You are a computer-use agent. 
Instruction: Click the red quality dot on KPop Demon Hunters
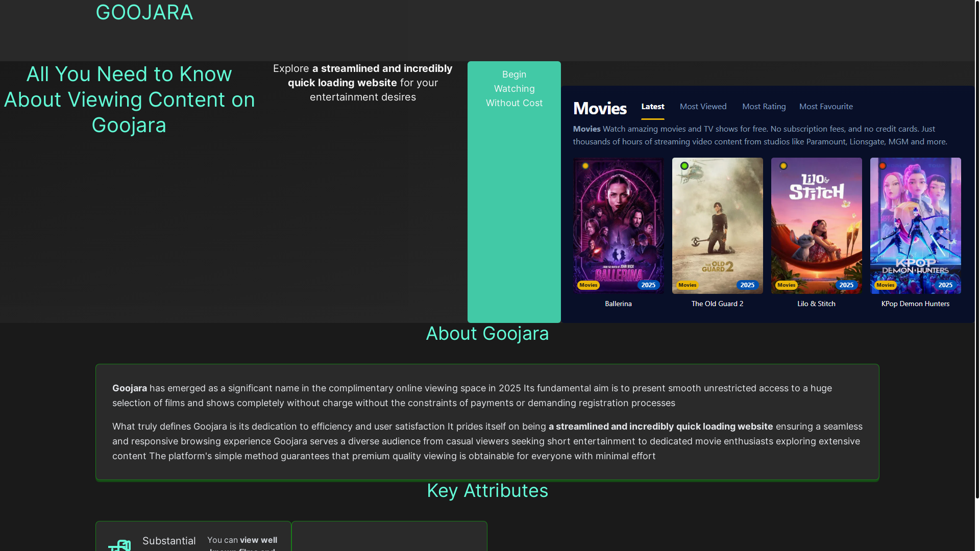(x=883, y=166)
